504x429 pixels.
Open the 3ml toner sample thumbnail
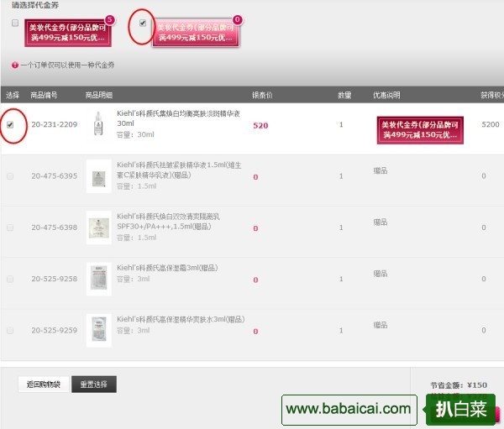click(x=98, y=330)
